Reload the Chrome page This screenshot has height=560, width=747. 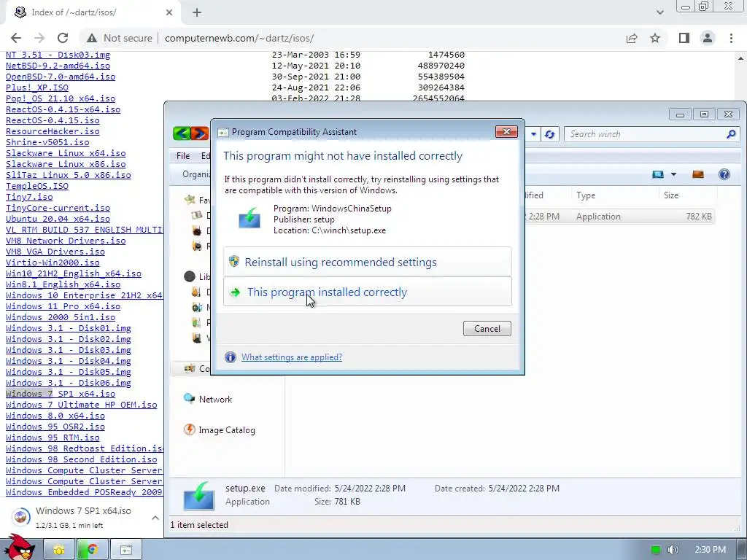[63, 38]
